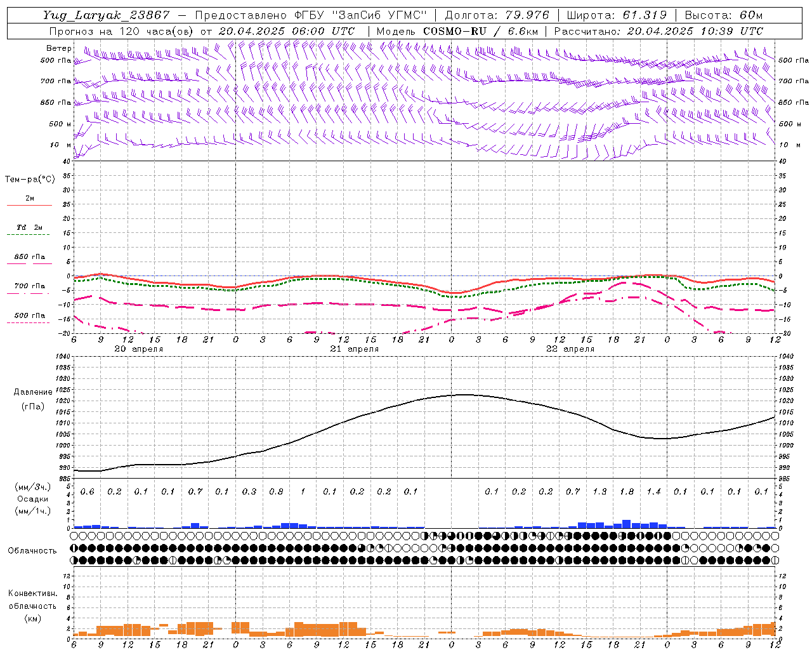Select the 'Широта: 61.319' latitude text
812x650 pixels.
(x=616, y=15)
